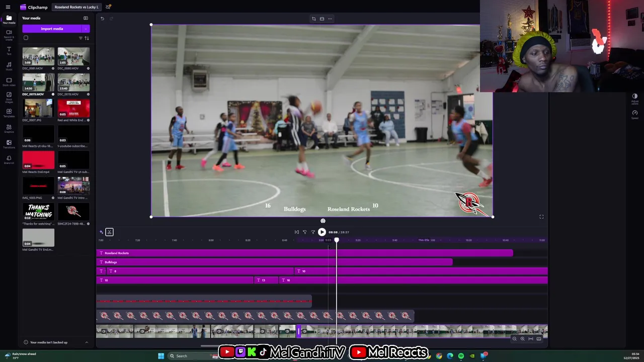644x362 pixels.
Task: Select the DSC_0079.MOV thumbnail
Action: [38, 82]
